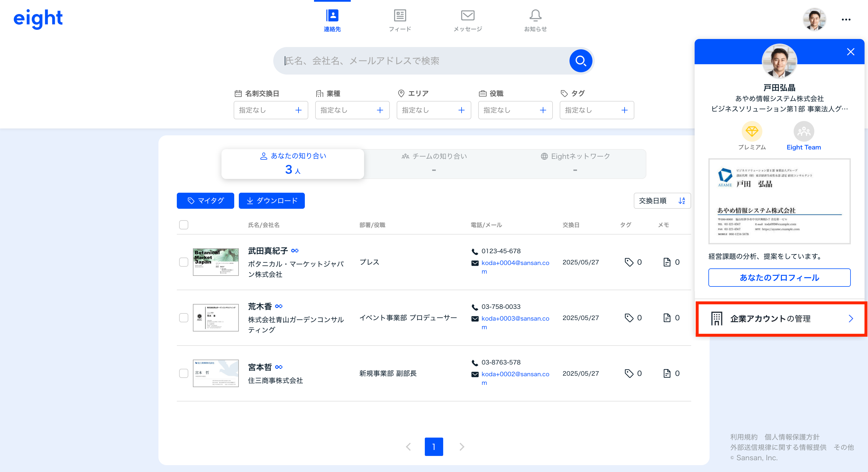Click inside the name search input field
The height and width of the screenshot is (472, 868).
pos(404,61)
